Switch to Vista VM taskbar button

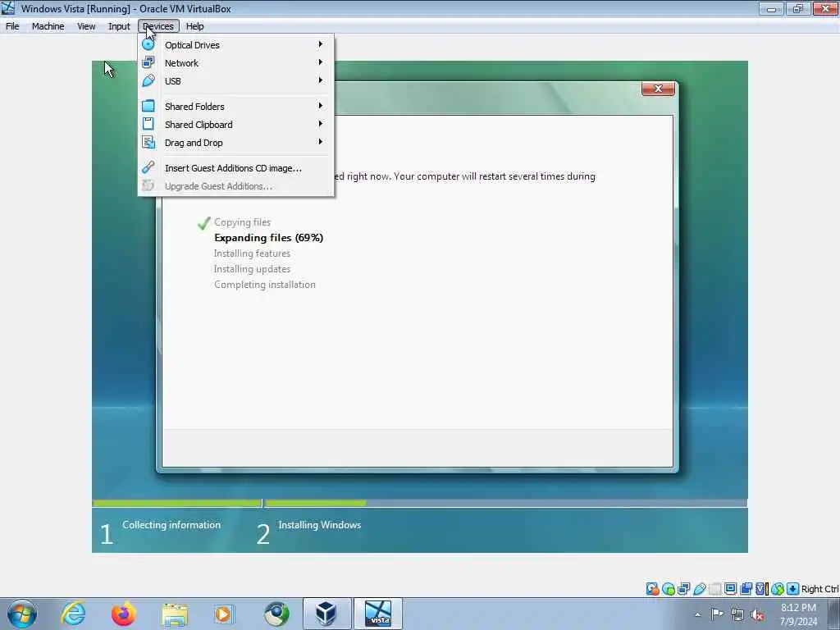[378, 614]
